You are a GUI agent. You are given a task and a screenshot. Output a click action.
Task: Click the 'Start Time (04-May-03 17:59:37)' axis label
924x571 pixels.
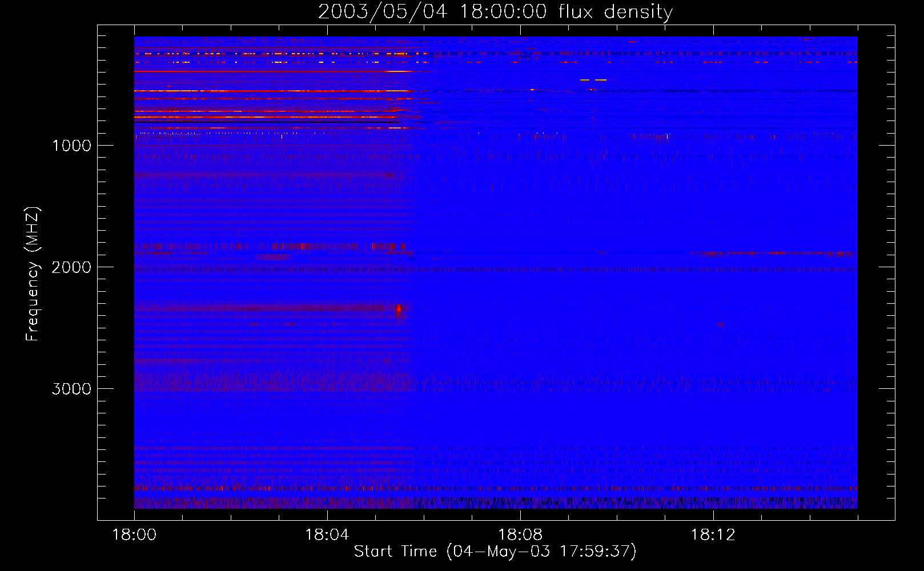click(495, 552)
